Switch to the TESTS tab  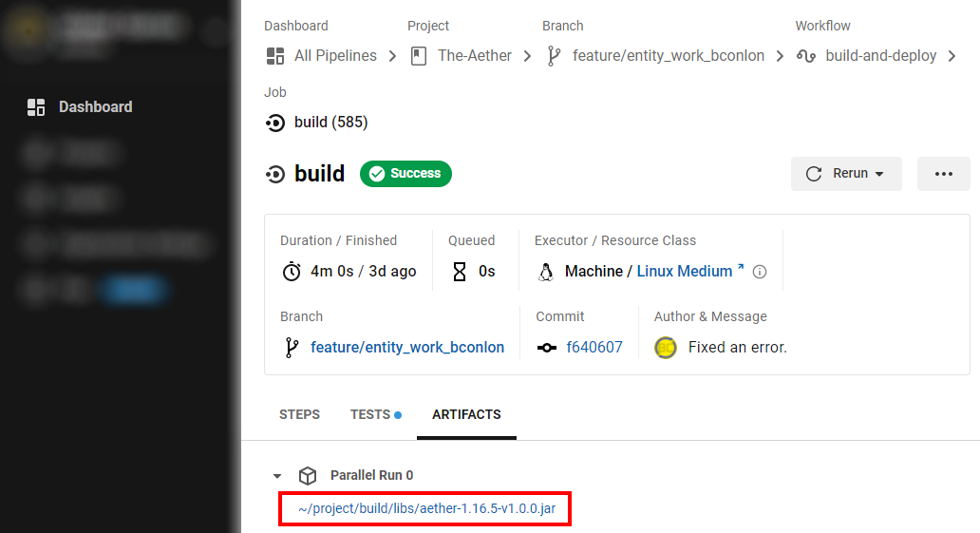pyautogui.click(x=370, y=415)
